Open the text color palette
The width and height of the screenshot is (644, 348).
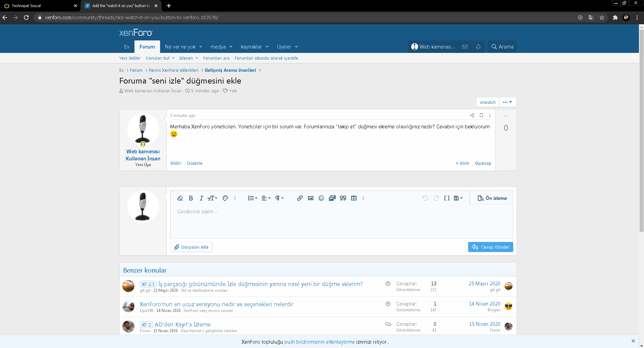point(225,198)
